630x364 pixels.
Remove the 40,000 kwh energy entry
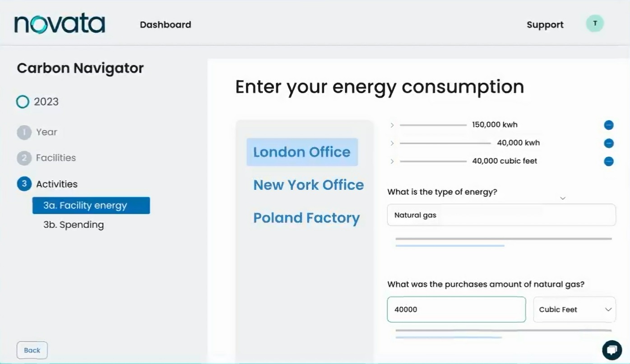point(609,143)
